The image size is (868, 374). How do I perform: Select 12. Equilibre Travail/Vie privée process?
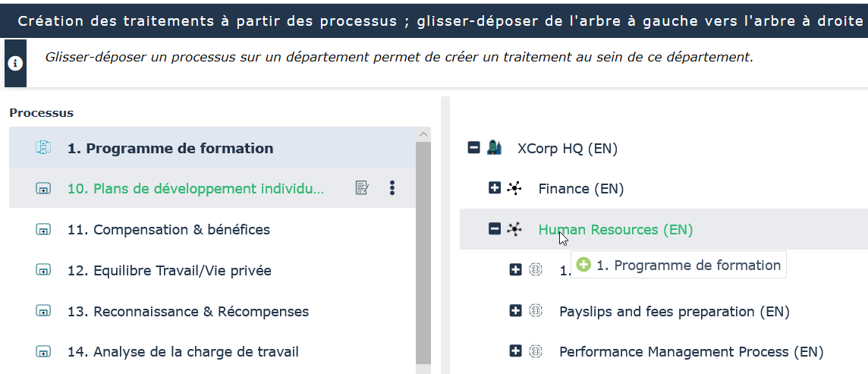click(x=168, y=271)
